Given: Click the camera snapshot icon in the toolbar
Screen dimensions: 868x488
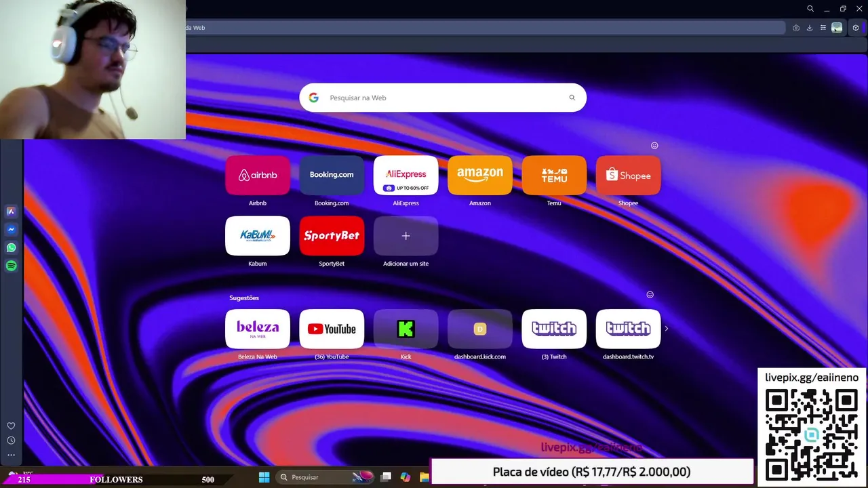Looking at the screenshot, I should click(796, 28).
